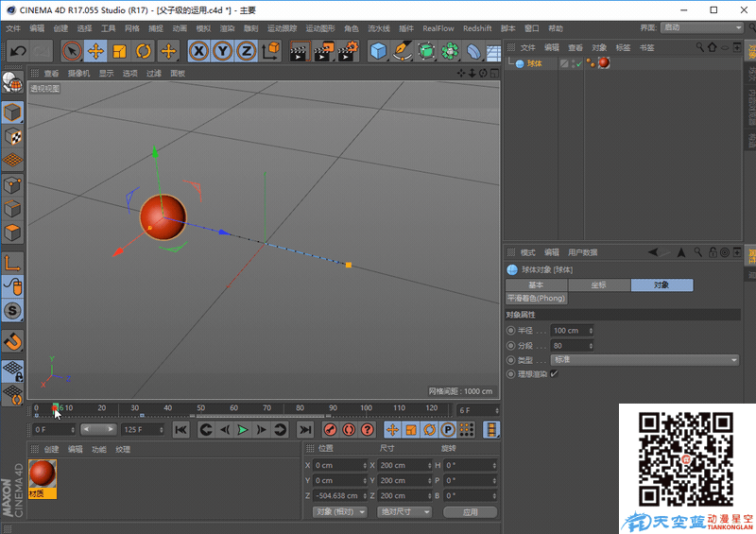Image resolution: width=756 pixels, height=534 pixels.
Task: Click the preview range slider bar
Action: point(98,429)
